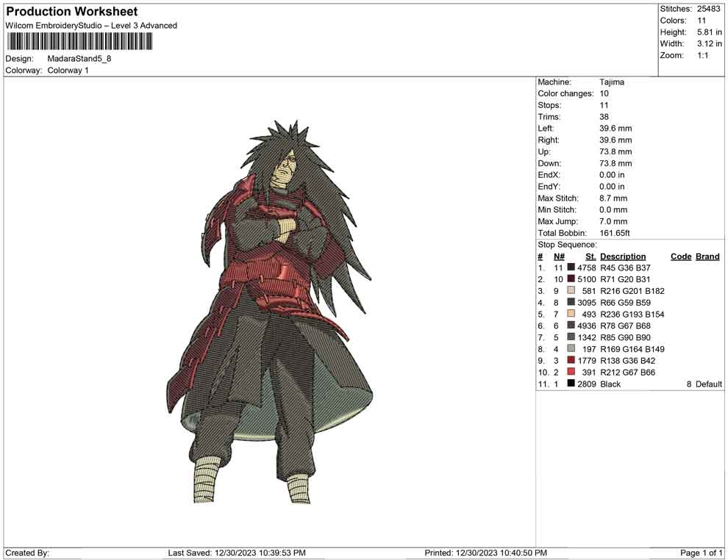
Task: Click the Page 1 of 1 text
Action: [x=701, y=553]
